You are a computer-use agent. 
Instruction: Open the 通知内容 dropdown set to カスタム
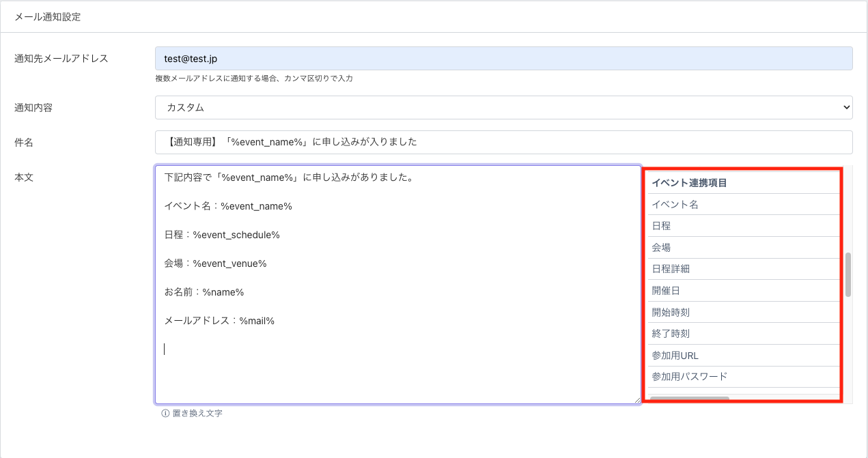503,107
